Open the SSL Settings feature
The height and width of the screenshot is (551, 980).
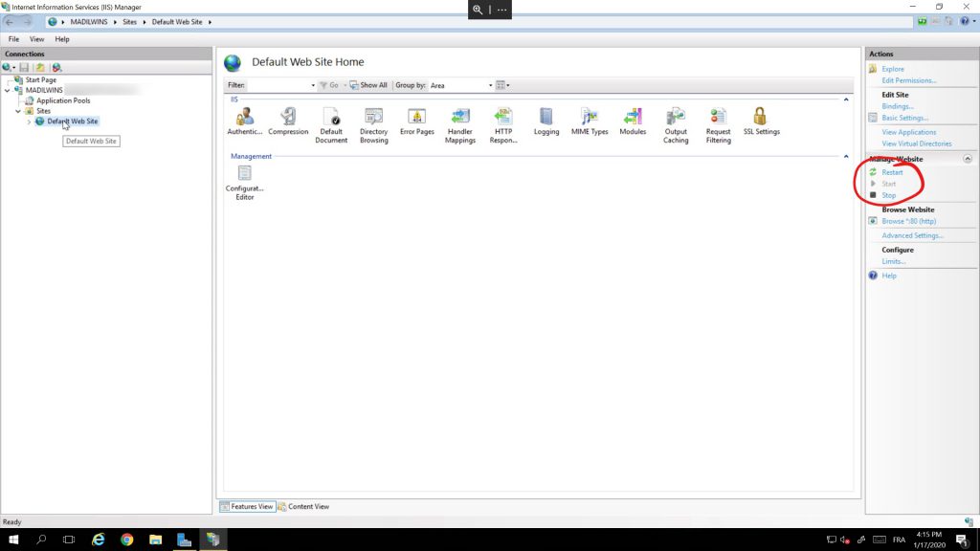(761, 121)
